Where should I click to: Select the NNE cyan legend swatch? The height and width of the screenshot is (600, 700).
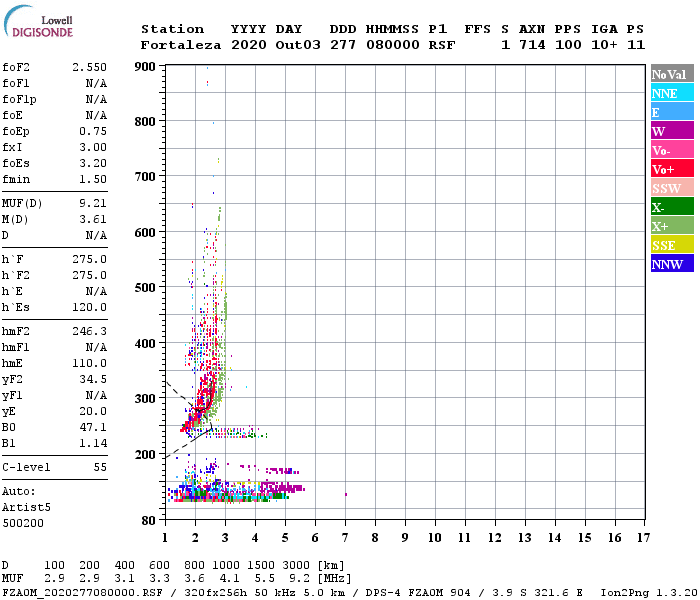click(672, 93)
